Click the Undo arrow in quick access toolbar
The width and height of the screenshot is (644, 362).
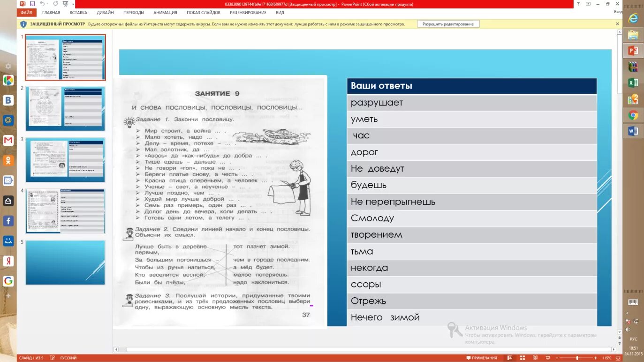tap(42, 4)
